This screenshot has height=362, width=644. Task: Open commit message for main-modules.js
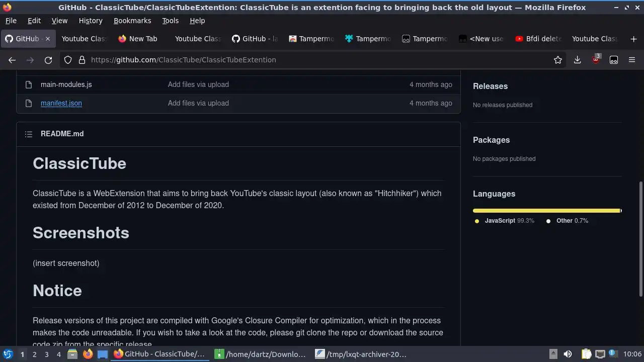click(x=198, y=84)
